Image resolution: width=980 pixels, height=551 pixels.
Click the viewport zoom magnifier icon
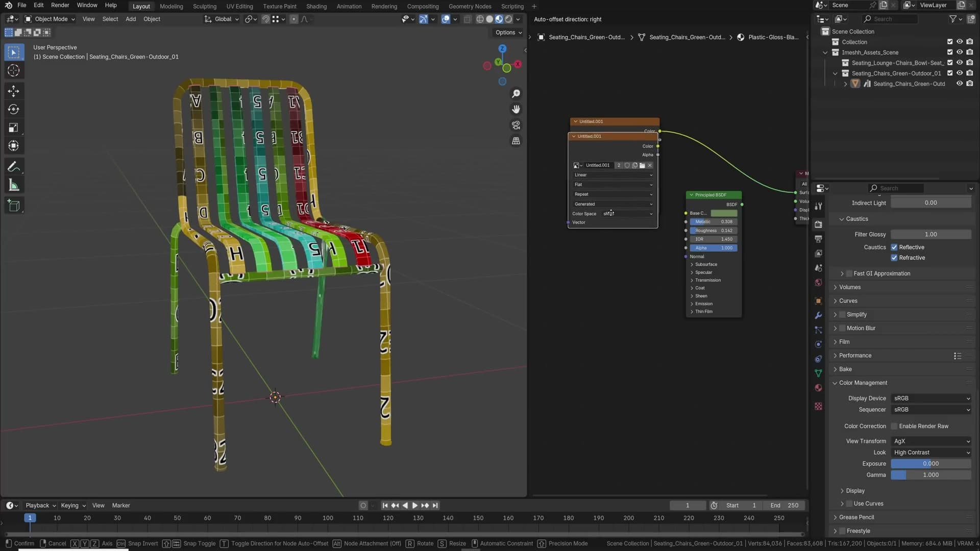point(516,94)
